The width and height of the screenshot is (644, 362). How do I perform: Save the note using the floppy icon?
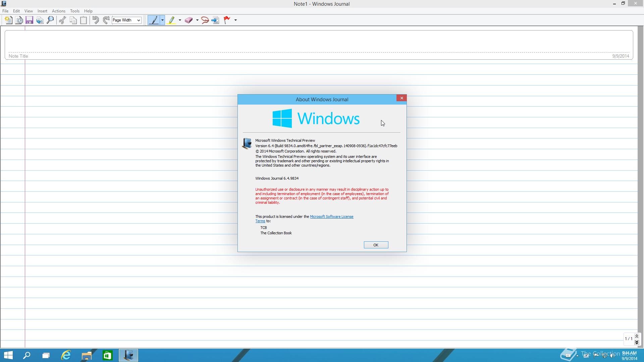(x=29, y=20)
